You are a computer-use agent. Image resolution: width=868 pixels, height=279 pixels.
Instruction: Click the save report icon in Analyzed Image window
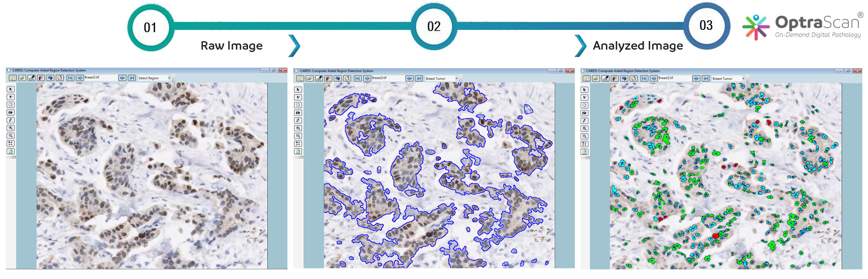584,152
